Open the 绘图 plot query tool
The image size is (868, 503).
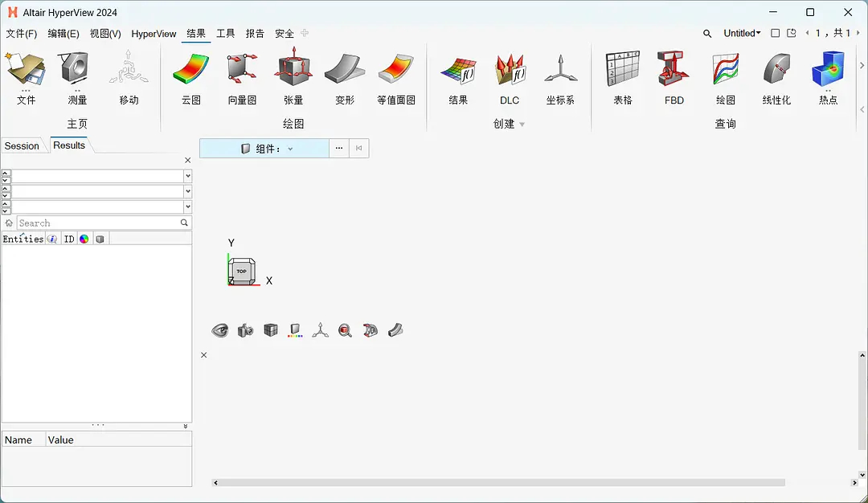(x=725, y=77)
